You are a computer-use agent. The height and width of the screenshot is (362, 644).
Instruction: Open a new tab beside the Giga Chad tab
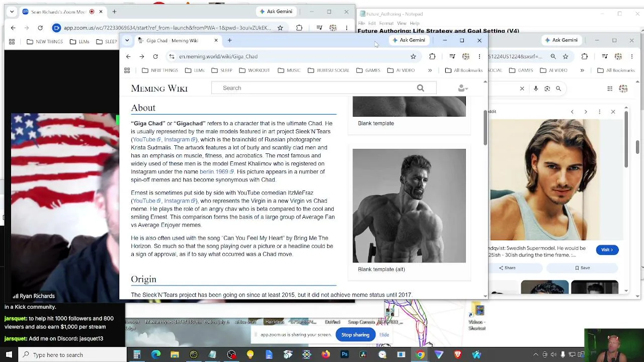point(229,40)
